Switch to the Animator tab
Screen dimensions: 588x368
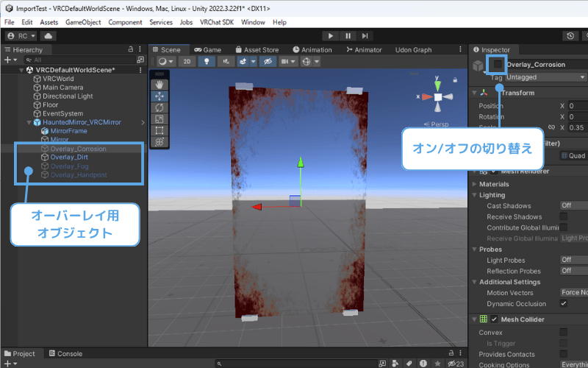364,49
